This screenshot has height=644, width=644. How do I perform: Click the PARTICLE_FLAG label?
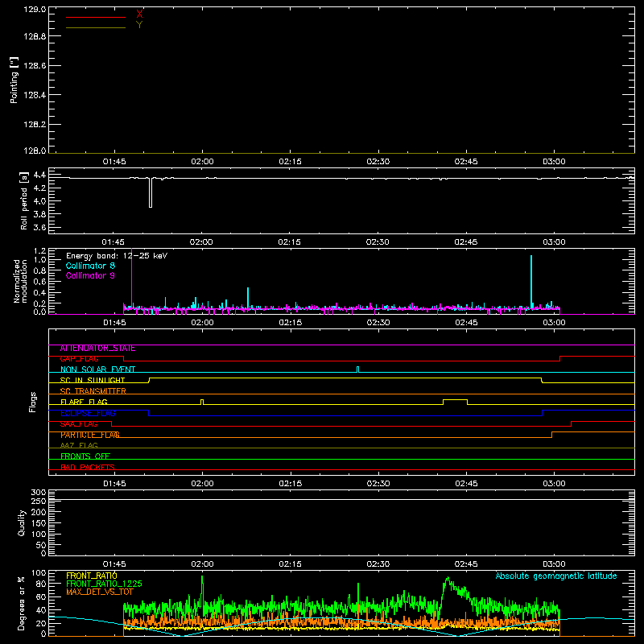pos(90,435)
